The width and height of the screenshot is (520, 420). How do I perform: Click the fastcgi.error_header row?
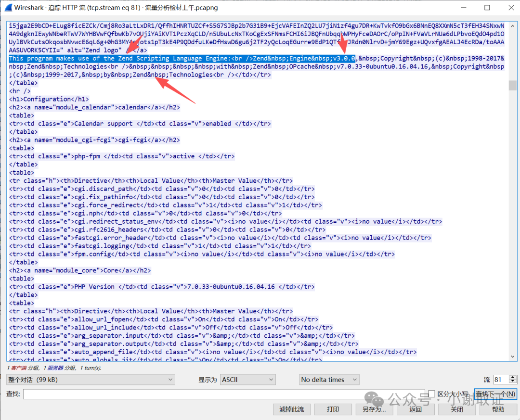tap(220, 238)
